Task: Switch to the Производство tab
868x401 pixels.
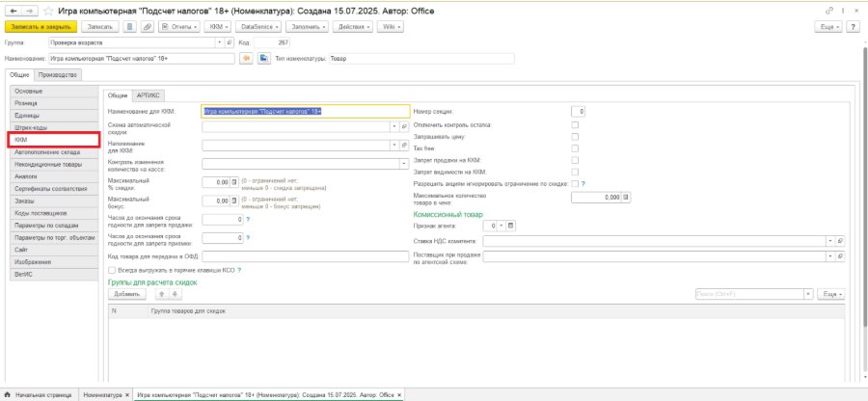Action: pyautogui.click(x=60, y=74)
